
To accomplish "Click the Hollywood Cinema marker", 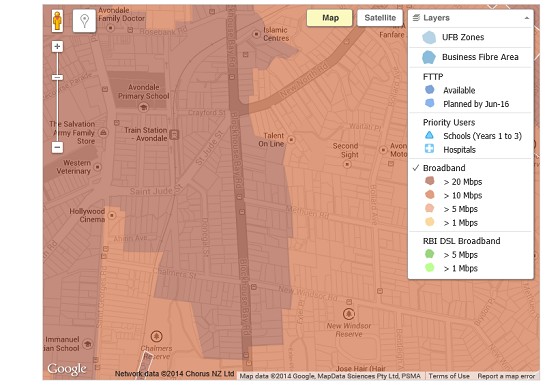I will pyautogui.click(x=112, y=215).
